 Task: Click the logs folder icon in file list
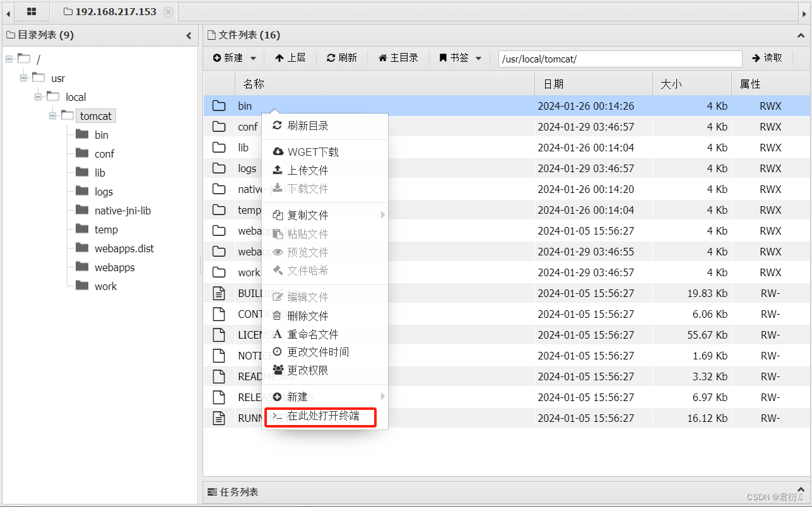click(219, 168)
